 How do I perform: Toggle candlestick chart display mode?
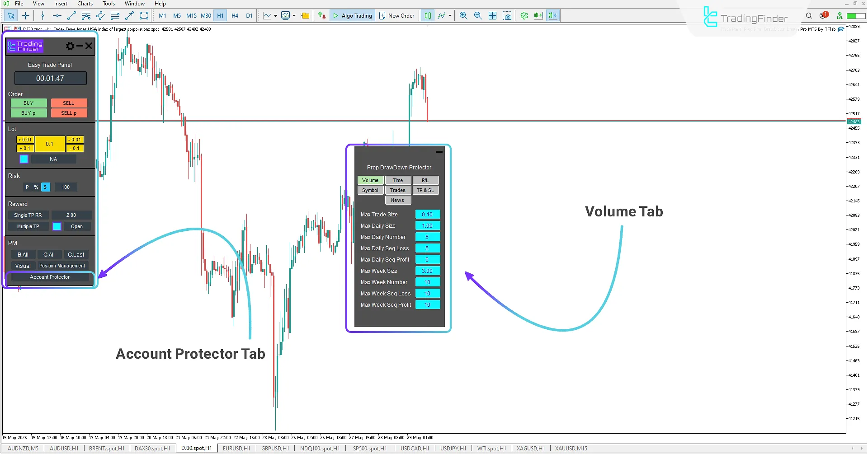pos(428,15)
